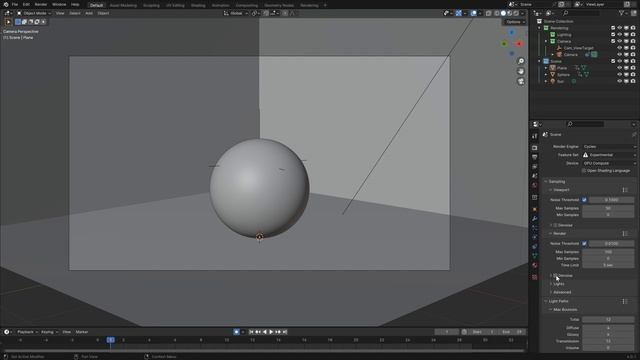This screenshot has width=640, height=360.
Task: Click the blue Z axis gizmo
Action: pos(512,33)
